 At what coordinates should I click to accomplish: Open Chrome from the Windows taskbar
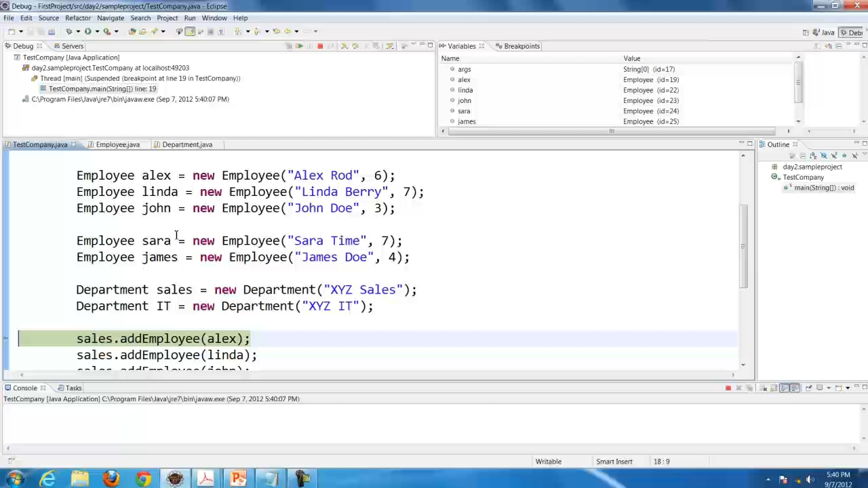(143, 479)
